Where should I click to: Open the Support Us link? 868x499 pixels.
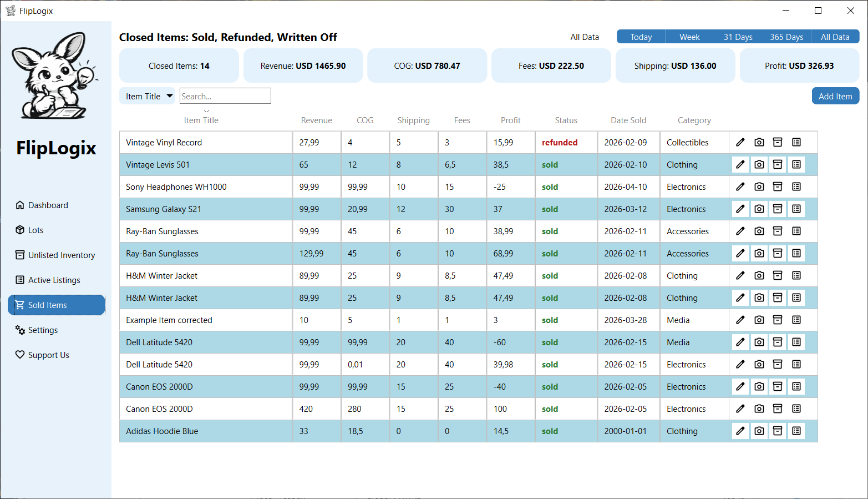[x=48, y=355]
